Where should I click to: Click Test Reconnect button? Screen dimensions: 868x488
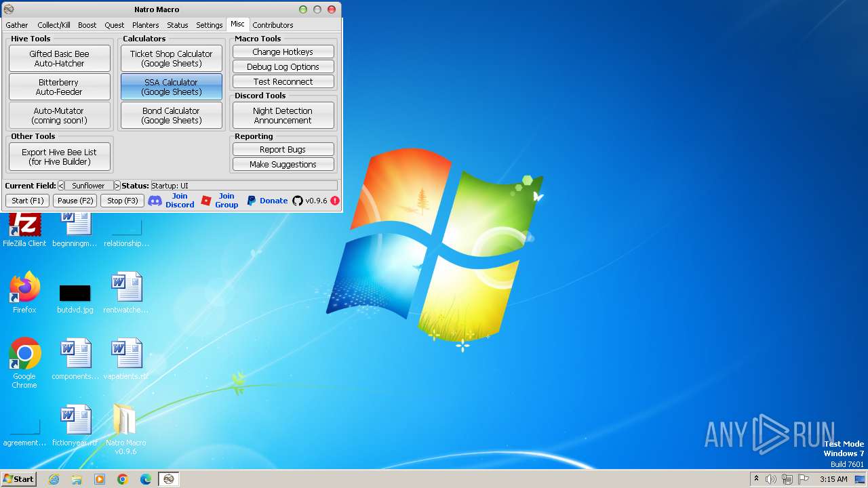click(x=283, y=82)
